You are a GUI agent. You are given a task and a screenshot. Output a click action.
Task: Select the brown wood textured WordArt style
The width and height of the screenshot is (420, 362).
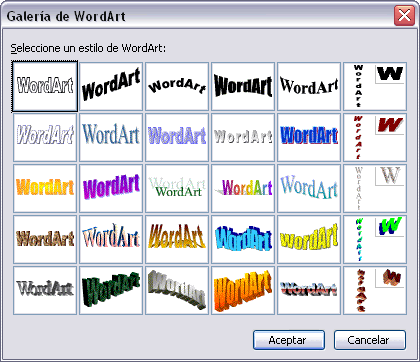point(45,239)
